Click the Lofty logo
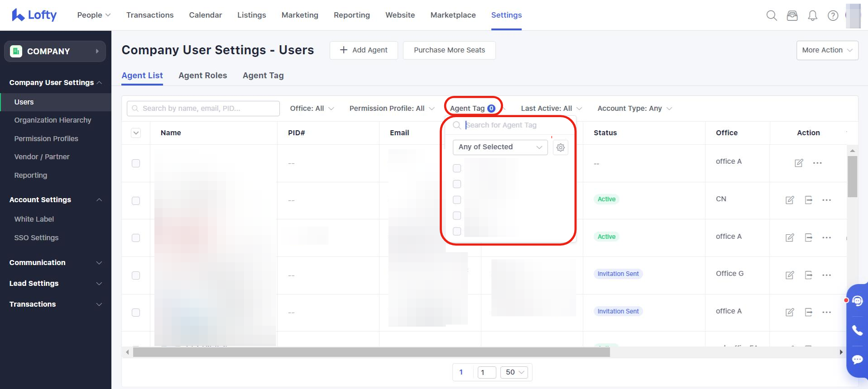868x389 pixels. [34, 15]
